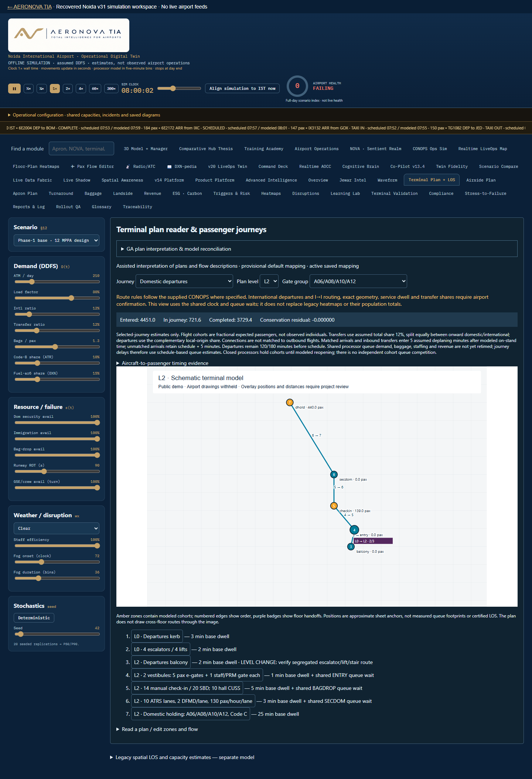
Task: Click the airport health score ring
Action: point(297,86)
